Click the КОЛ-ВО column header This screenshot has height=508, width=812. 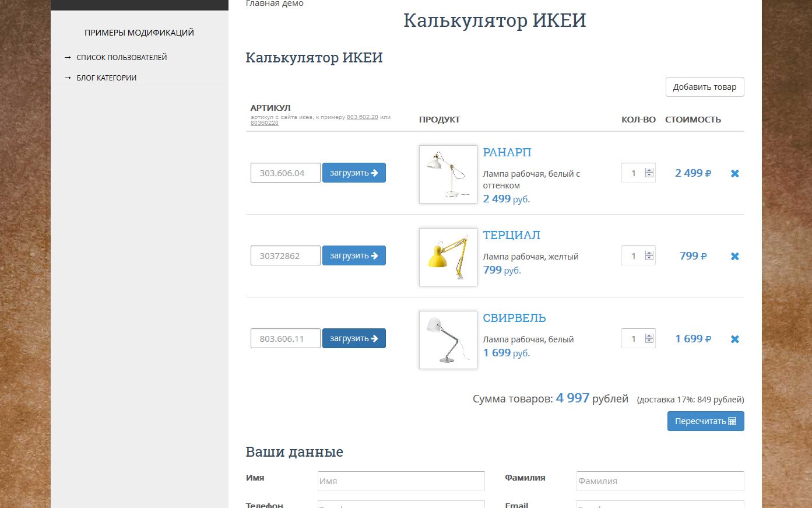pos(638,120)
